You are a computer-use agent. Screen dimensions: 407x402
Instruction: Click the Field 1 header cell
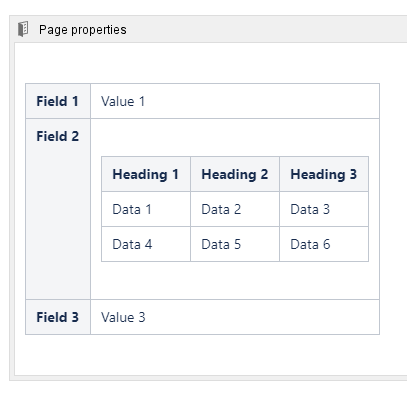tap(58, 101)
